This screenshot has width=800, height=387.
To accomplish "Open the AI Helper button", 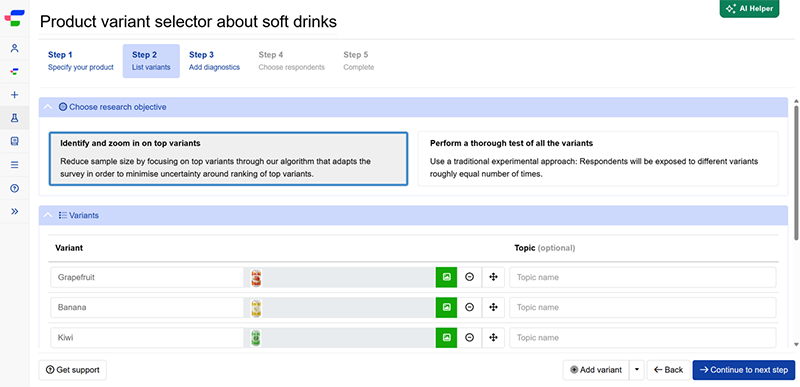I will click(749, 9).
